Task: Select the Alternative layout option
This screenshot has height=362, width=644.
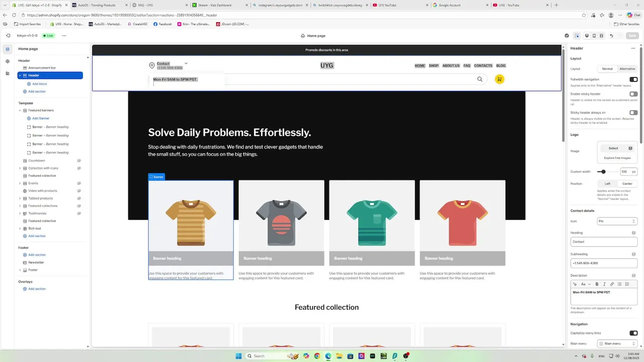Action: pos(627,69)
